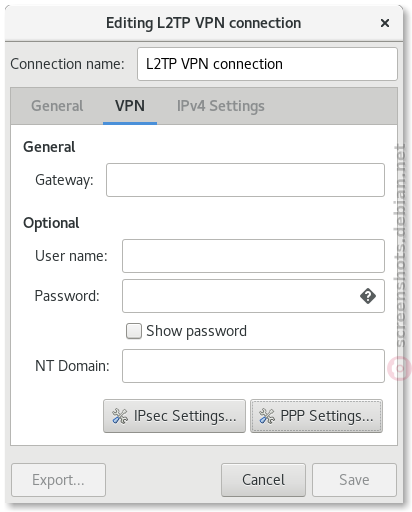The height and width of the screenshot is (512, 412).
Task: Save the VPN connection
Action: coord(354,480)
